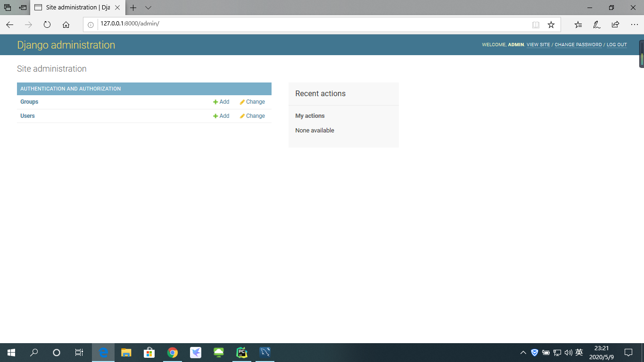644x362 pixels.
Task: Log out of the admin
Action: tap(617, 45)
